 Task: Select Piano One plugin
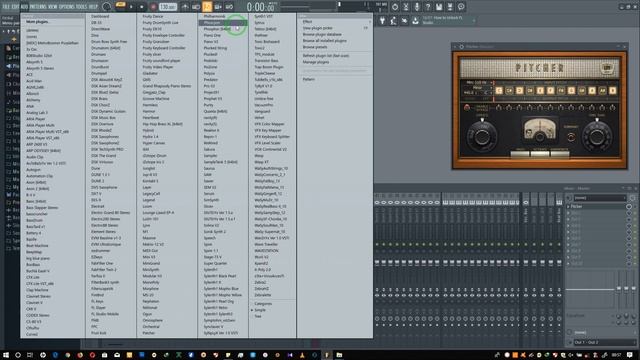(212, 35)
